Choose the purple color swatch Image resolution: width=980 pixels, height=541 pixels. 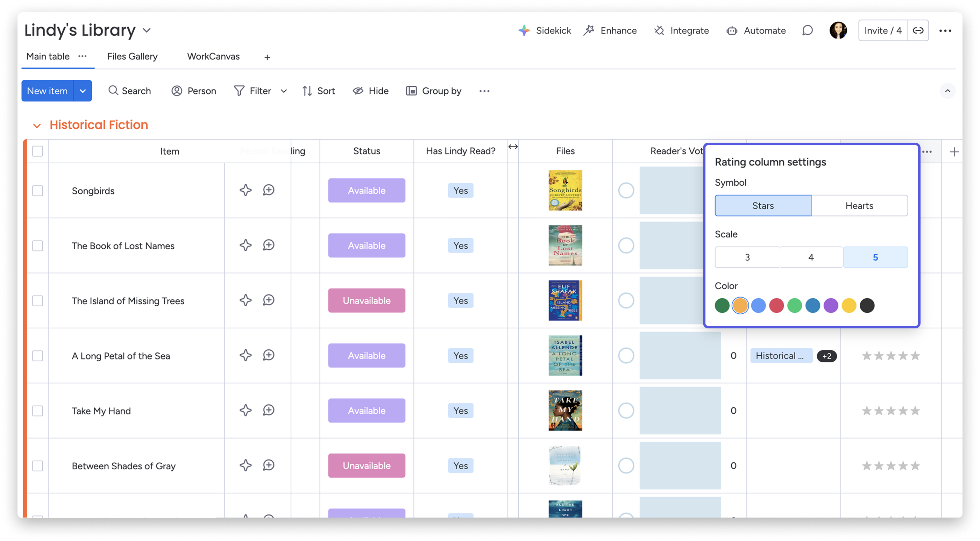point(831,306)
